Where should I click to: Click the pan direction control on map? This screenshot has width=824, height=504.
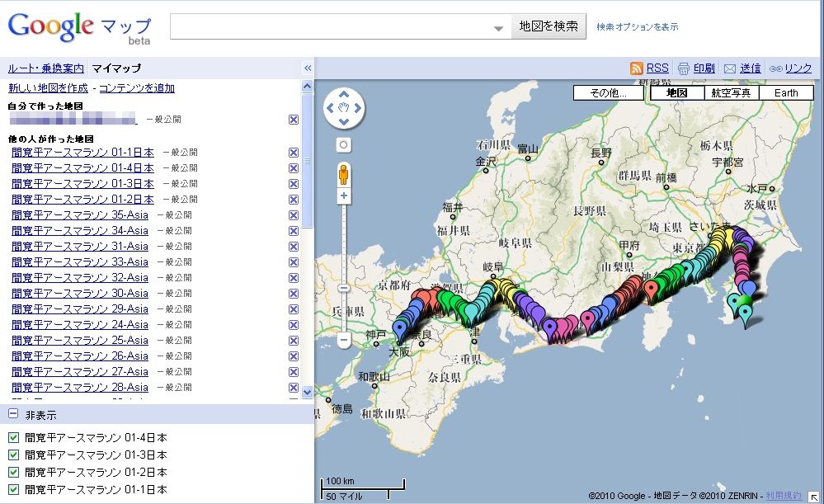point(344,108)
